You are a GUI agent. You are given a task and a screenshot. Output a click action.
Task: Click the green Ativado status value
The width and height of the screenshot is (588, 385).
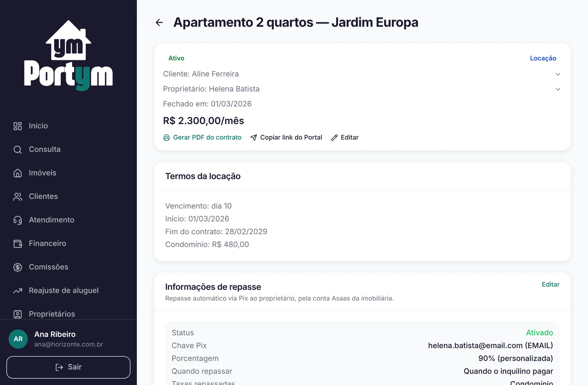click(539, 333)
